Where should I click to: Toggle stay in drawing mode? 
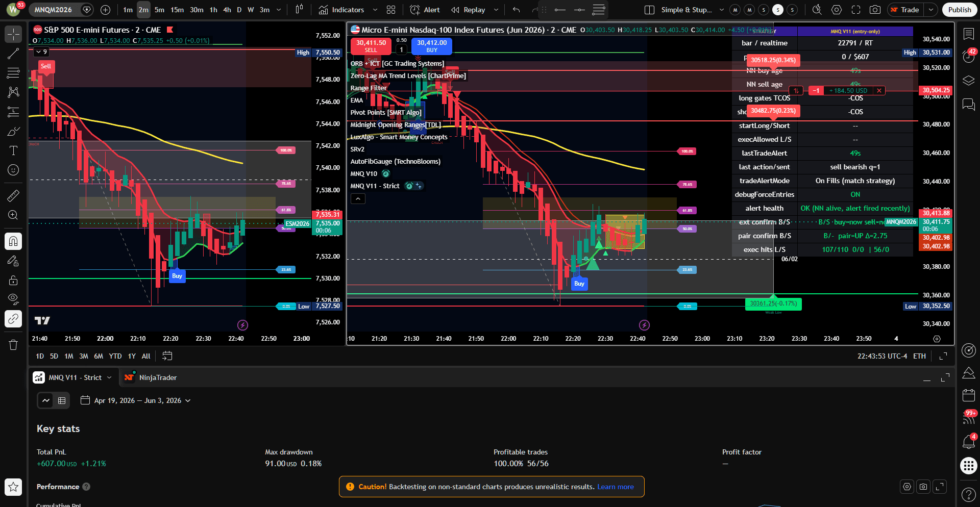pyautogui.click(x=13, y=261)
